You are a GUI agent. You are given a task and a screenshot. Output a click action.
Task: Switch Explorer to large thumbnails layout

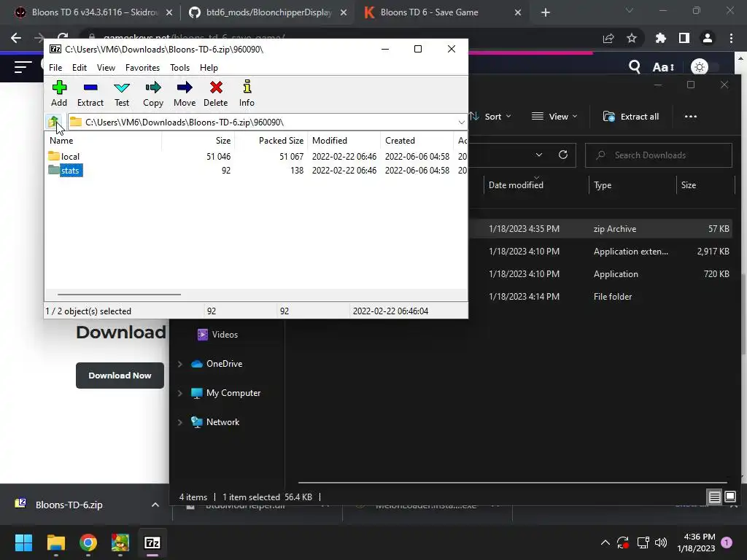pyautogui.click(x=730, y=497)
